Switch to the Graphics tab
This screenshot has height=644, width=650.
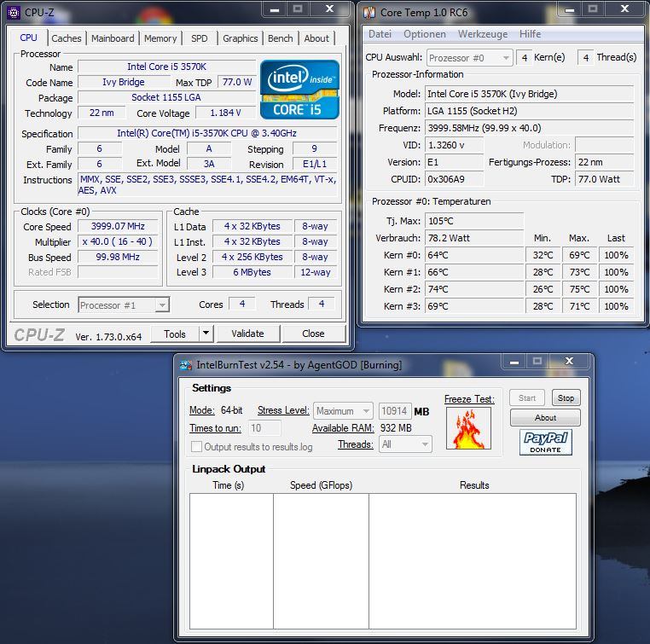(x=241, y=38)
